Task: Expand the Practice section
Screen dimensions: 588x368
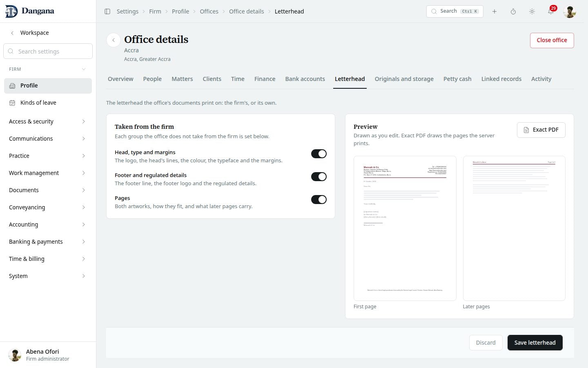Action: coord(48,156)
